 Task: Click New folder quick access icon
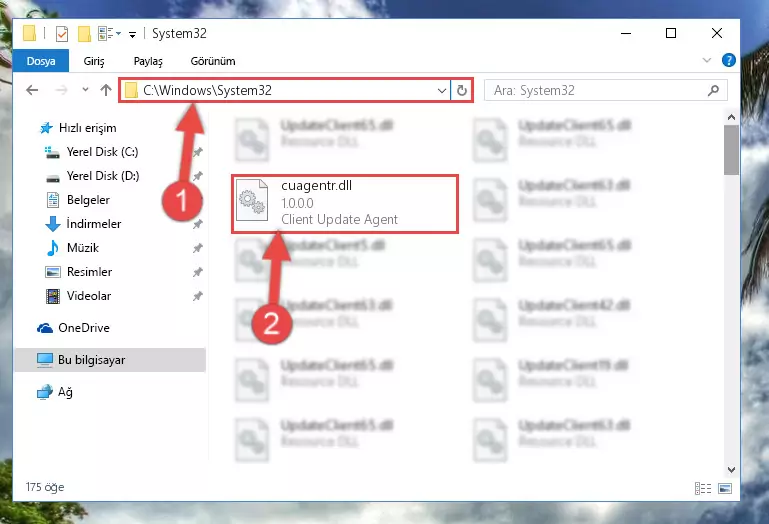click(84, 34)
